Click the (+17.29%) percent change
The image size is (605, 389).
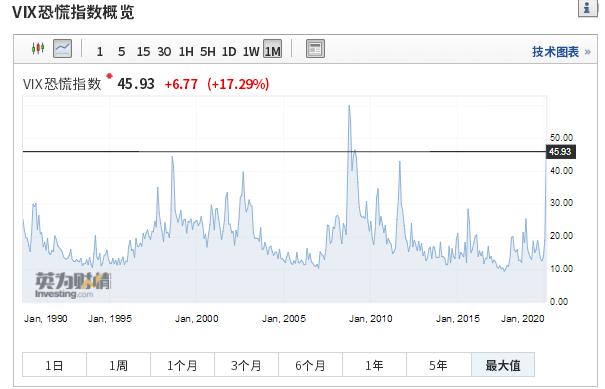pos(238,84)
